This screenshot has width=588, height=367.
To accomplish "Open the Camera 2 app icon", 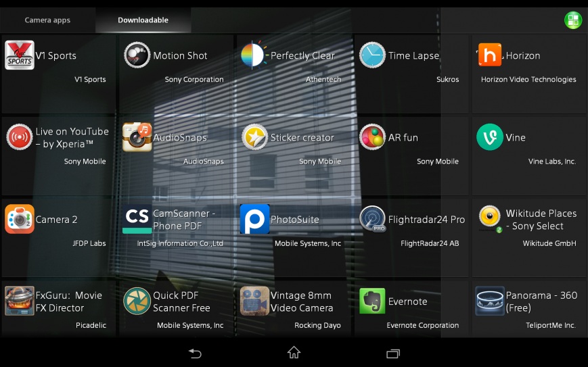I will pyautogui.click(x=20, y=219).
